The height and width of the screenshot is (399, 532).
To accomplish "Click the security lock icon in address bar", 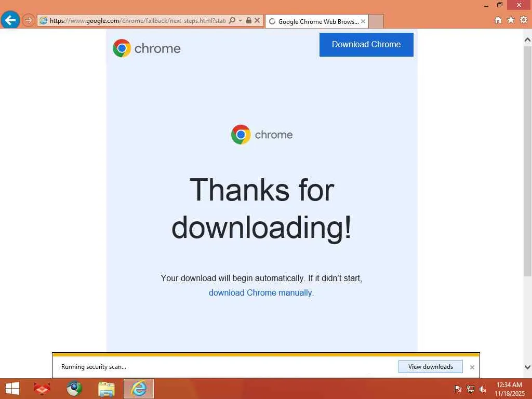I will click(x=249, y=20).
